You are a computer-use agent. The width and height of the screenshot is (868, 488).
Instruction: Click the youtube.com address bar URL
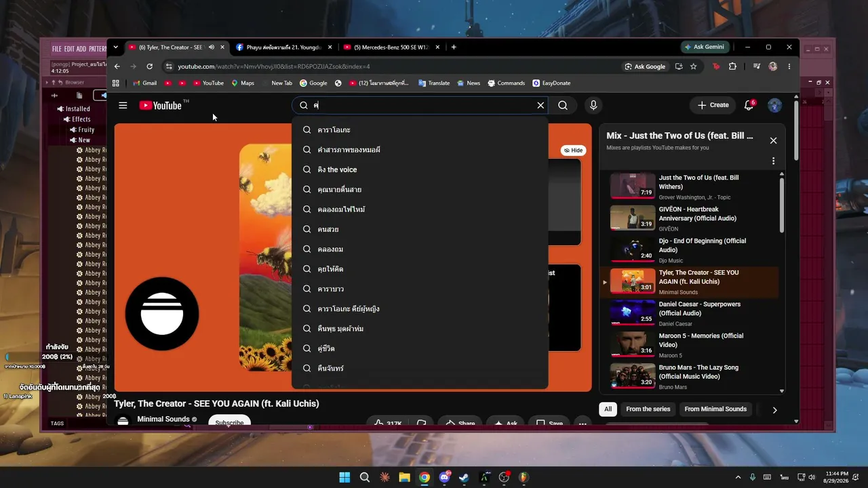273,66
